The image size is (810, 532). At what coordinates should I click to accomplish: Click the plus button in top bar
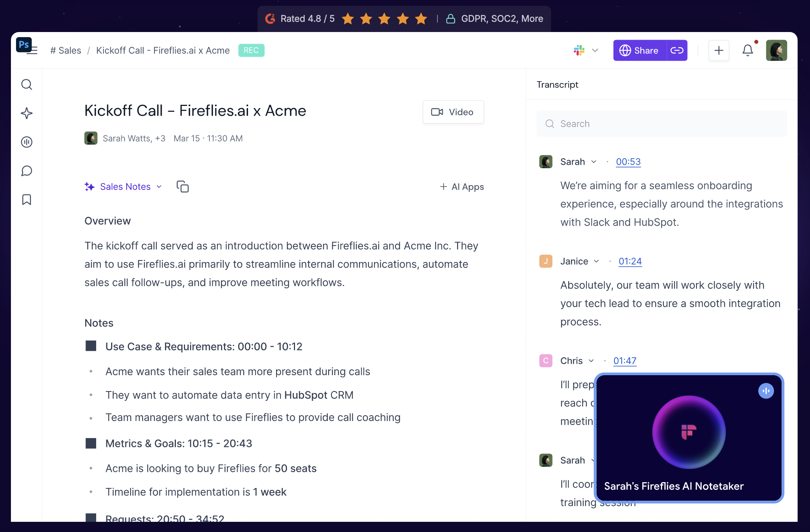[719, 50]
